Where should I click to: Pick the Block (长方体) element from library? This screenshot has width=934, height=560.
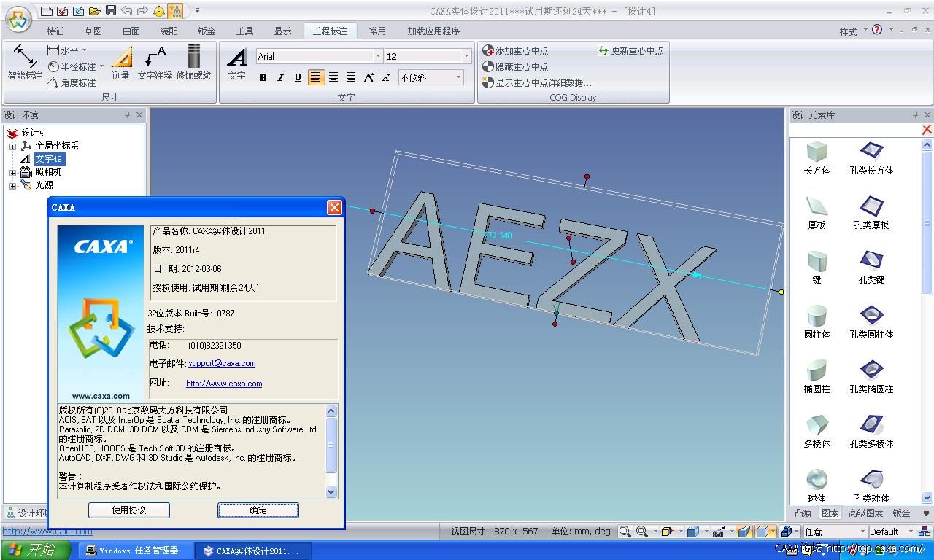tap(817, 158)
